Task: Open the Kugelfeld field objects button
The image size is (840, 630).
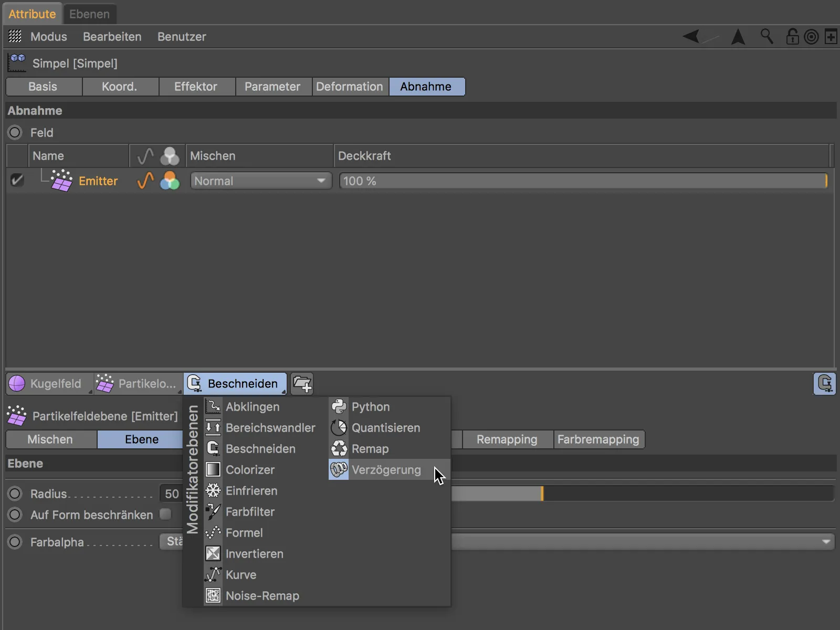Action: click(x=49, y=384)
